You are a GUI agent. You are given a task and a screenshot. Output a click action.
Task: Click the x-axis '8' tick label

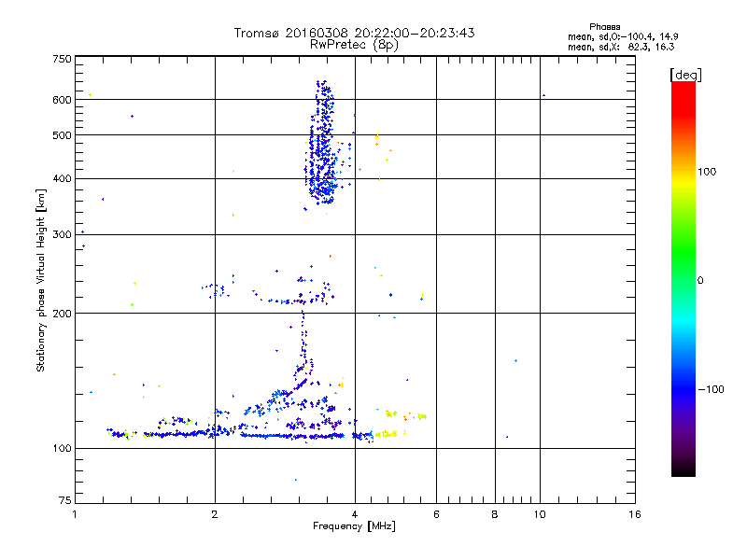495,514
